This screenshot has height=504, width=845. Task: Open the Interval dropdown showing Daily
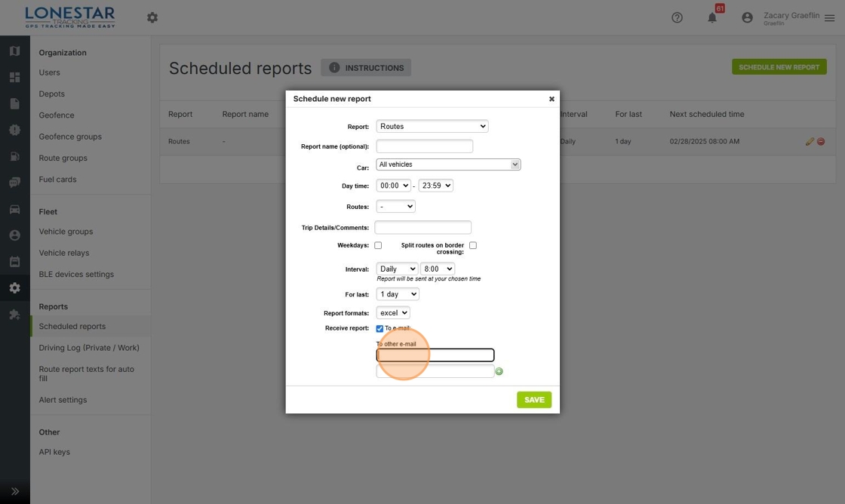tap(397, 269)
